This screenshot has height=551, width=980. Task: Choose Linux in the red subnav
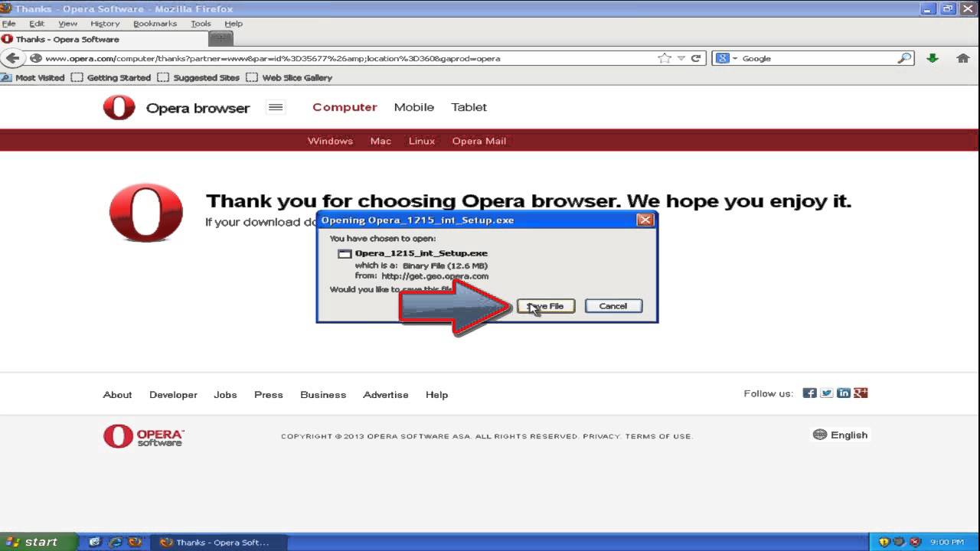(422, 141)
